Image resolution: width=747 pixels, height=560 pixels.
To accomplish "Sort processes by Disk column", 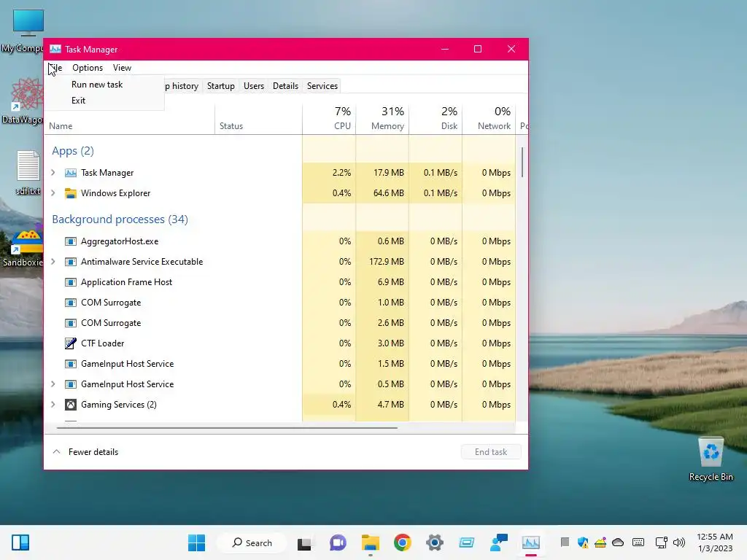I will coord(436,118).
